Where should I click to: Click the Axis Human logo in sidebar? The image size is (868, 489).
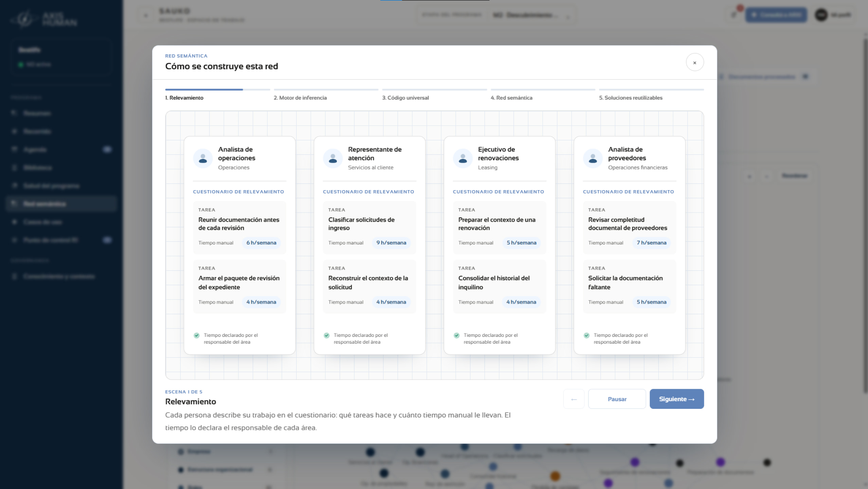click(44, 19)
